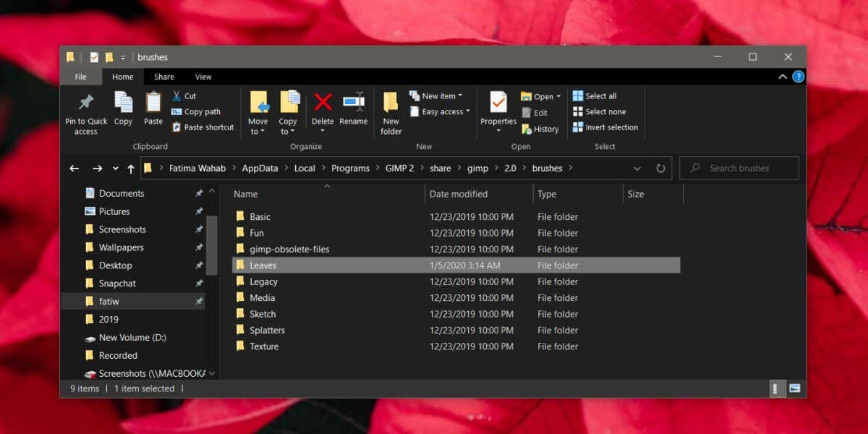Select the Splatters folder

pos(456,331)
